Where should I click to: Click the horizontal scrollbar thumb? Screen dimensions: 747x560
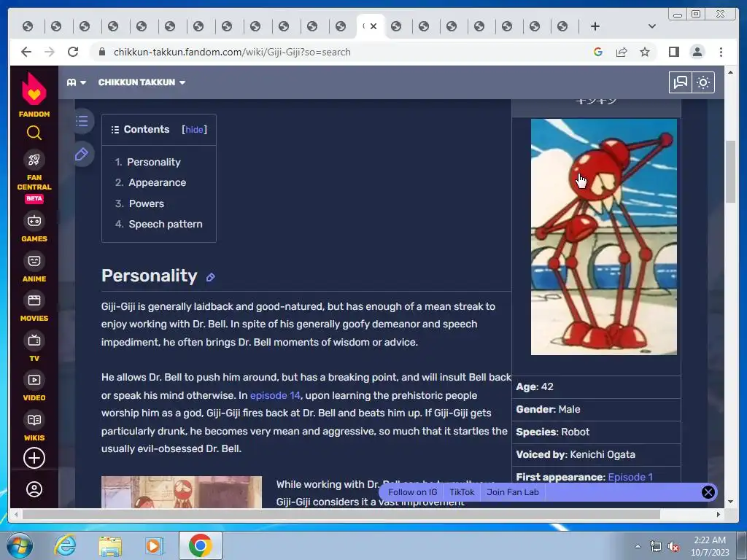[341, 514]
